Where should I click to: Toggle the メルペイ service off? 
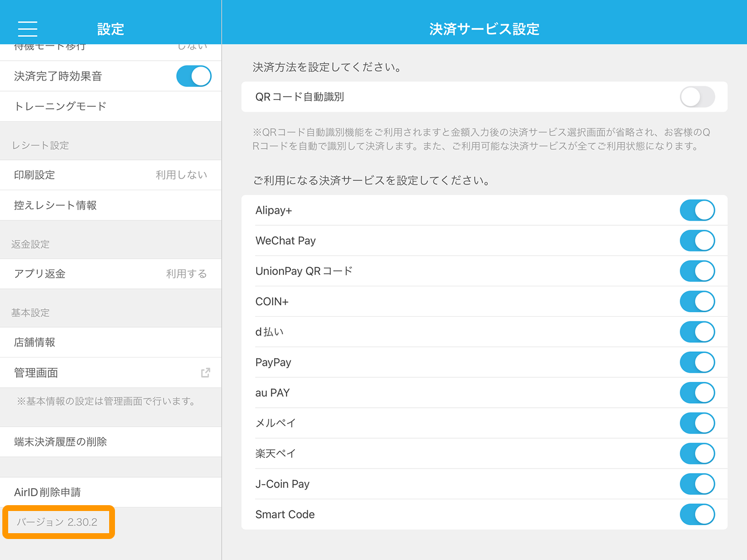tap(697, 423)
